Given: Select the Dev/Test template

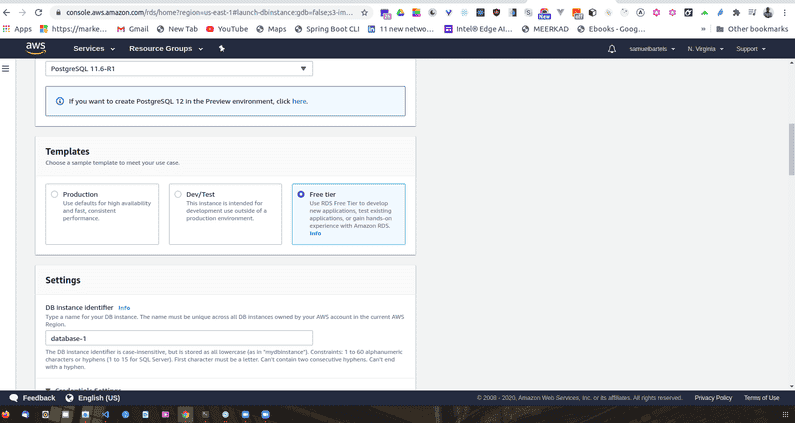Looking at the screenshot, I should click(x=225, y=214).
